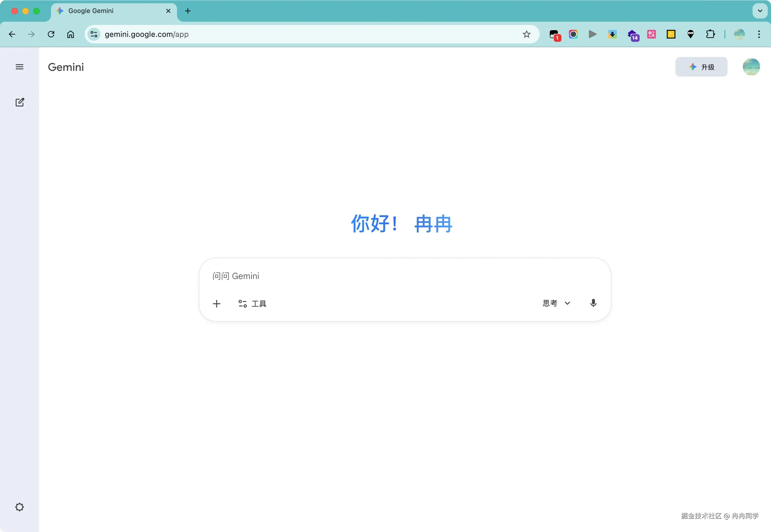The width and height of the screenshot is (771, 532).
Task: Start a new chat with pencil icon
Action: pyautogui.click(x=20, y=102)
